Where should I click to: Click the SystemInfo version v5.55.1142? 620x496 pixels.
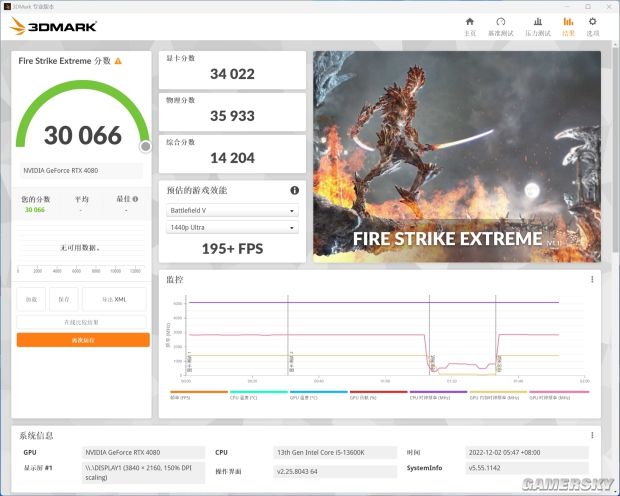pyautogui.click(x=527, y=468)
